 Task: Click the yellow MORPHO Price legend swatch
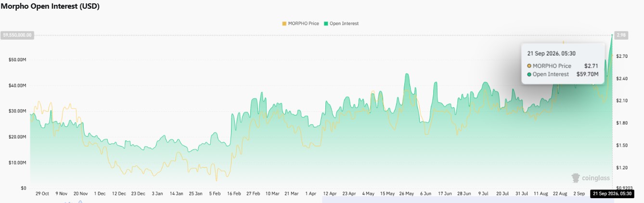284,23
